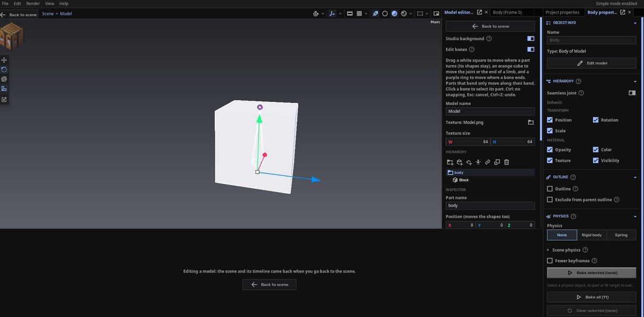Collapse the Outline section
The width and height of the screenshot is (644, 317).
coord(635,177)
